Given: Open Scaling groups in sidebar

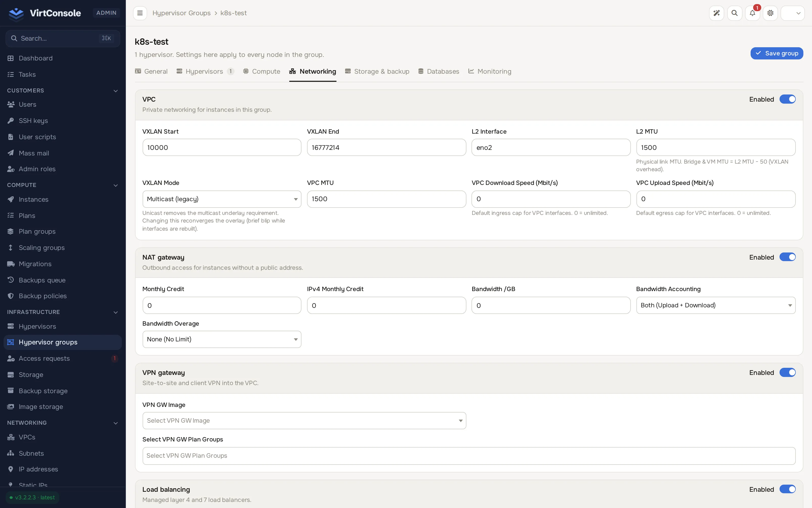Looking at the screenshot, I should click(x=63, y=248).
